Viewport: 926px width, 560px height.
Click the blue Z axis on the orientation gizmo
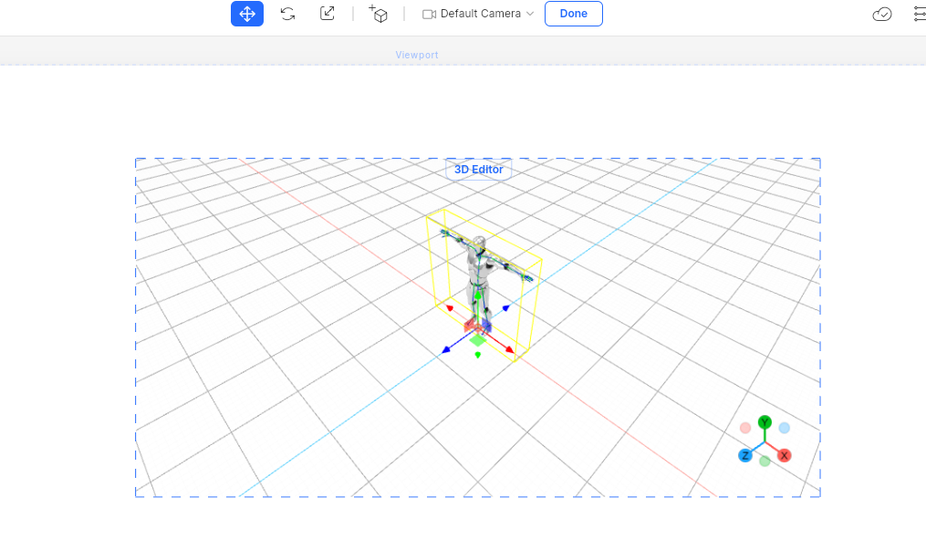(745, 455)
